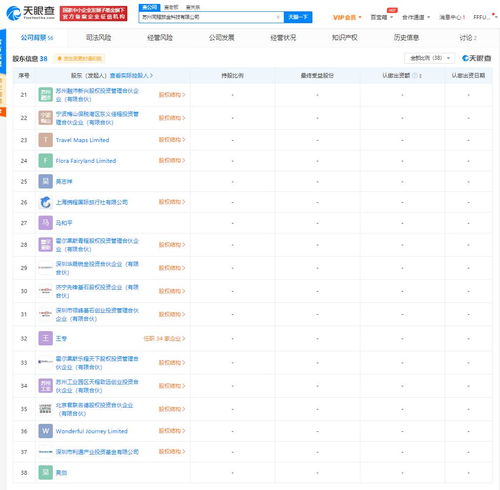Open the 百宝箱 dropdown menu
This screenshot has width=500, height=490.
382,17
